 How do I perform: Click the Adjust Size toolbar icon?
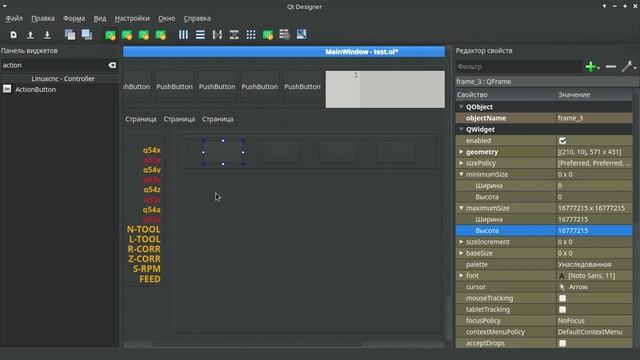tap(301, 35)
